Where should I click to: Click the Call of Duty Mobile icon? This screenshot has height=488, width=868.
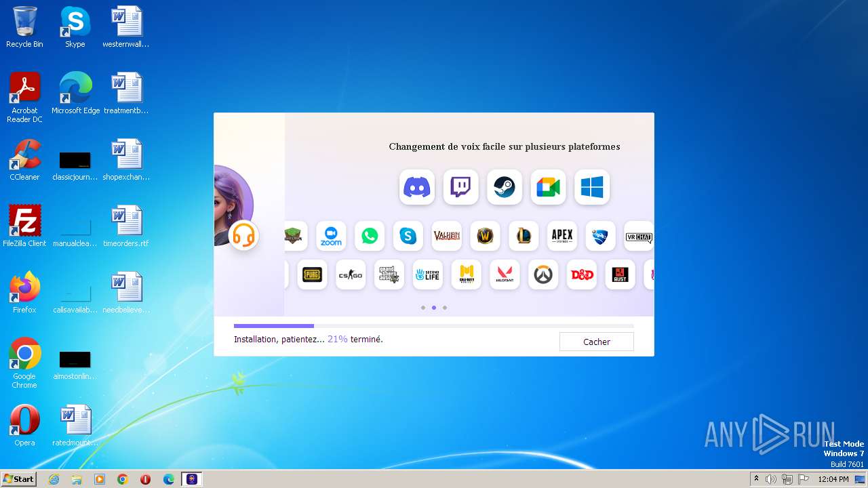[466, 274]
